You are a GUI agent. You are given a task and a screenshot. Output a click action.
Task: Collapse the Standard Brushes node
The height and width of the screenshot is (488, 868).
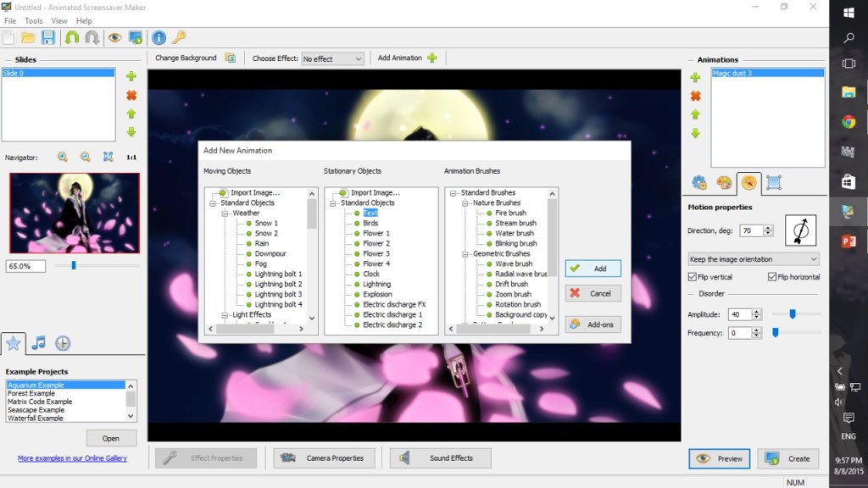pyautogui.click(x=453, y=193)
